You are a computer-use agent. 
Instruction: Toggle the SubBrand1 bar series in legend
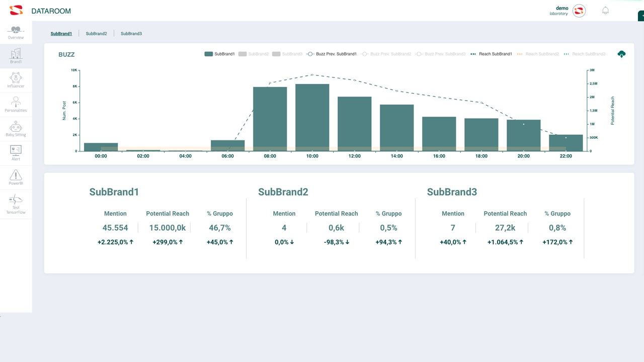[220, 54]
